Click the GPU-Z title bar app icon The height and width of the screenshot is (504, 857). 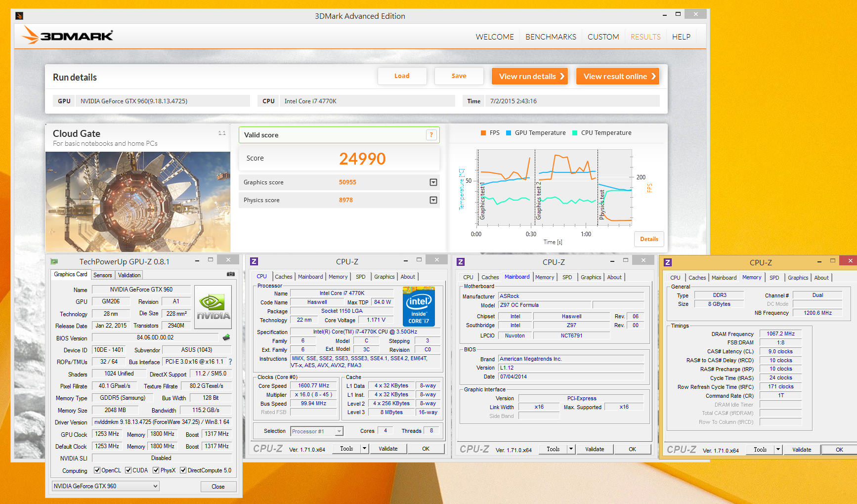pos(54,261)
